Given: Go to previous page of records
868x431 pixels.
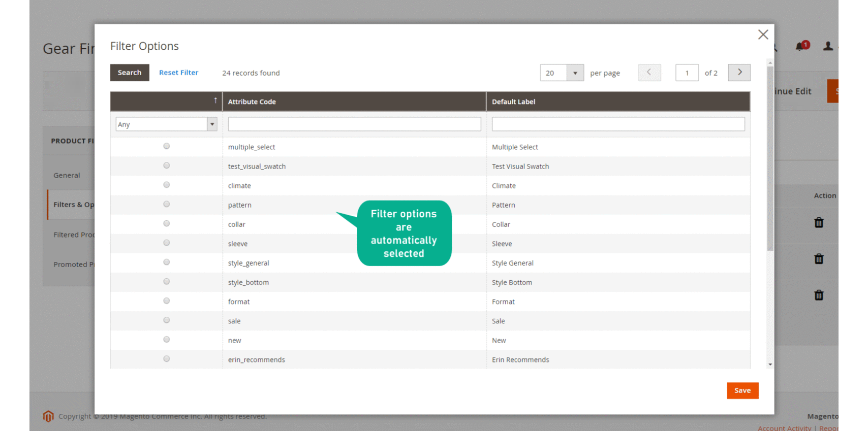Looking at the screenshot, I should [x=649, y=73].
